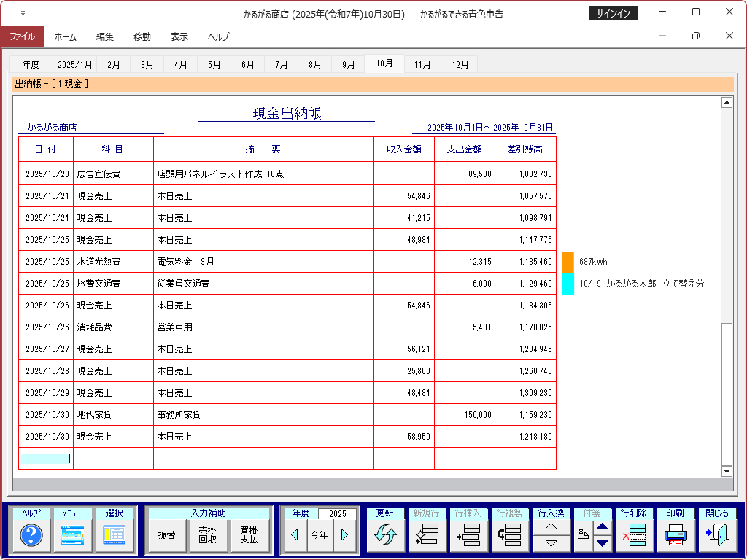Click the 行削除 delete row icon
Viewport: 747px width, 560px height.
click(x=634, y=535)
